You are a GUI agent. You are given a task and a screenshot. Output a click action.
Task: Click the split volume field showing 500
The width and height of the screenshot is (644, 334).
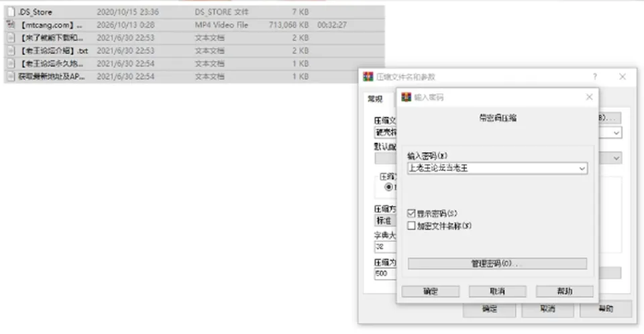[385, 274]
